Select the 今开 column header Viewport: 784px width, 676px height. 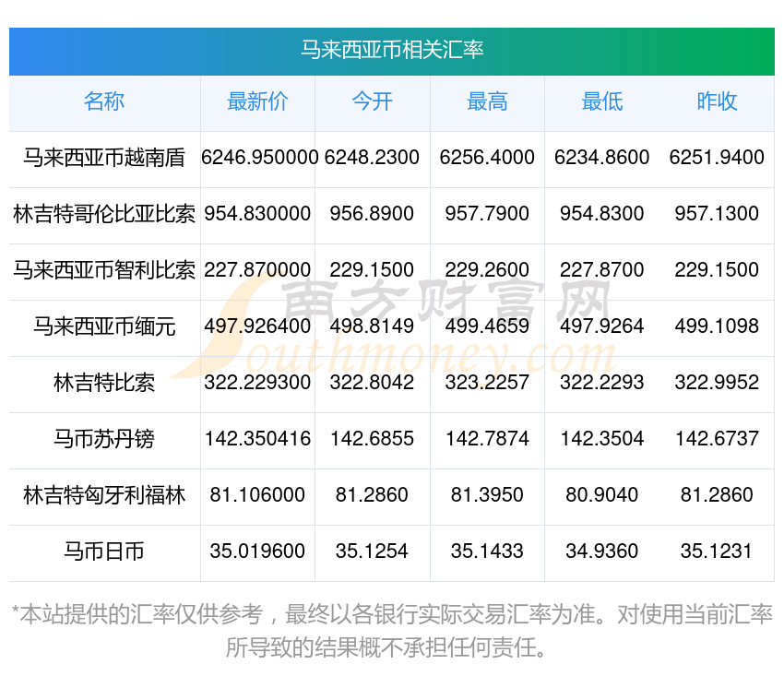click(372, 101)
